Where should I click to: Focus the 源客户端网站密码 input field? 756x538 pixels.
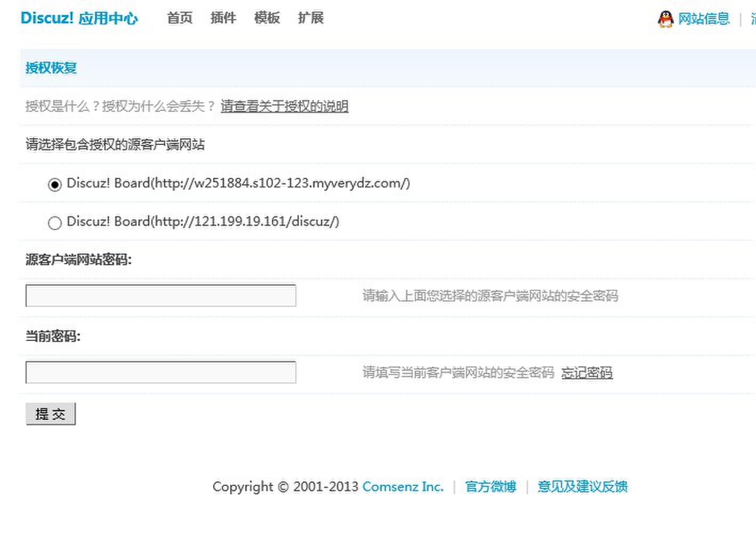[x=161, y=296]
